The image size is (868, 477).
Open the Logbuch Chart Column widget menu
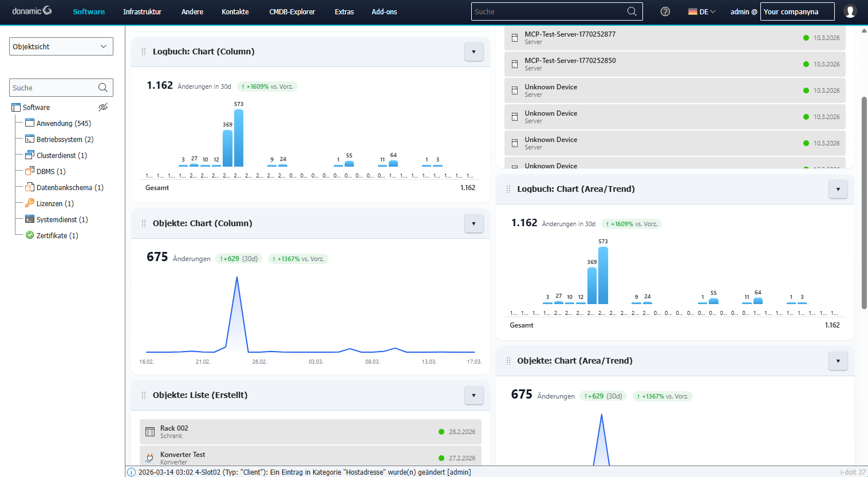point(474,52)
